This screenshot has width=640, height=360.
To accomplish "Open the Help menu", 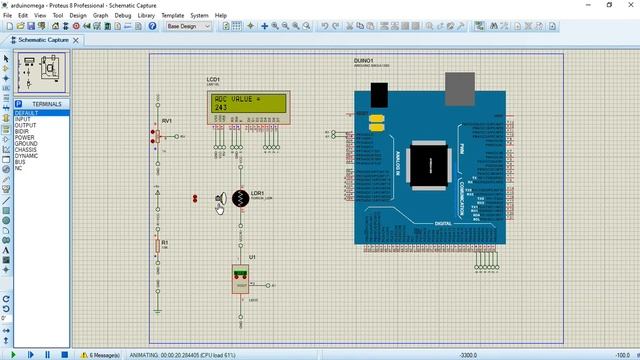I will [221, 16].
